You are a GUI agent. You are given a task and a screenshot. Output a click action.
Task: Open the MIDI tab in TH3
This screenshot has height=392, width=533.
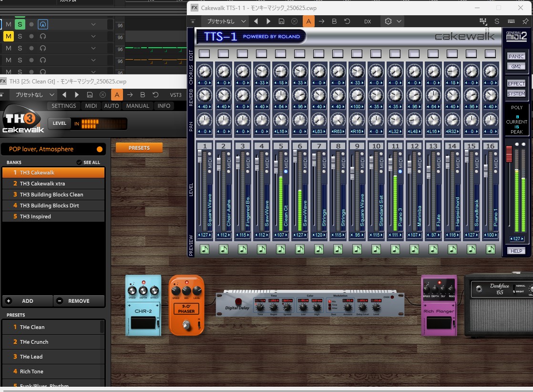click(91, 106)
